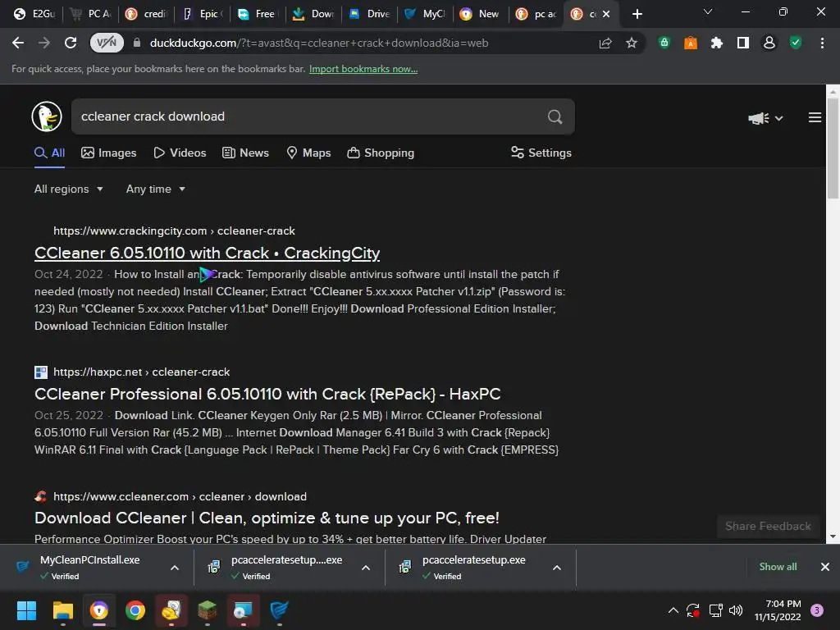Viewport: 840px width, 630px height.
Task: Open the MyCleanPCInstall.exe download item
Action: tap(89, 567)
